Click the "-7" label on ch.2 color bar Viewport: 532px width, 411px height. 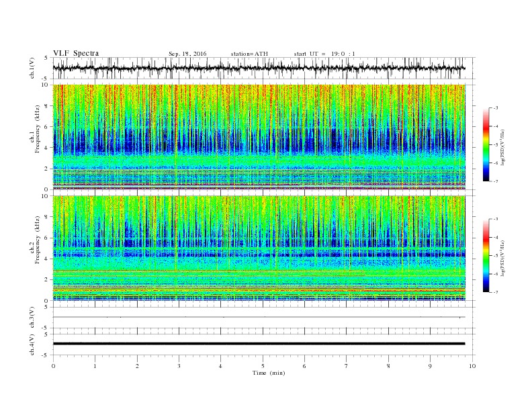click(496, 292)
